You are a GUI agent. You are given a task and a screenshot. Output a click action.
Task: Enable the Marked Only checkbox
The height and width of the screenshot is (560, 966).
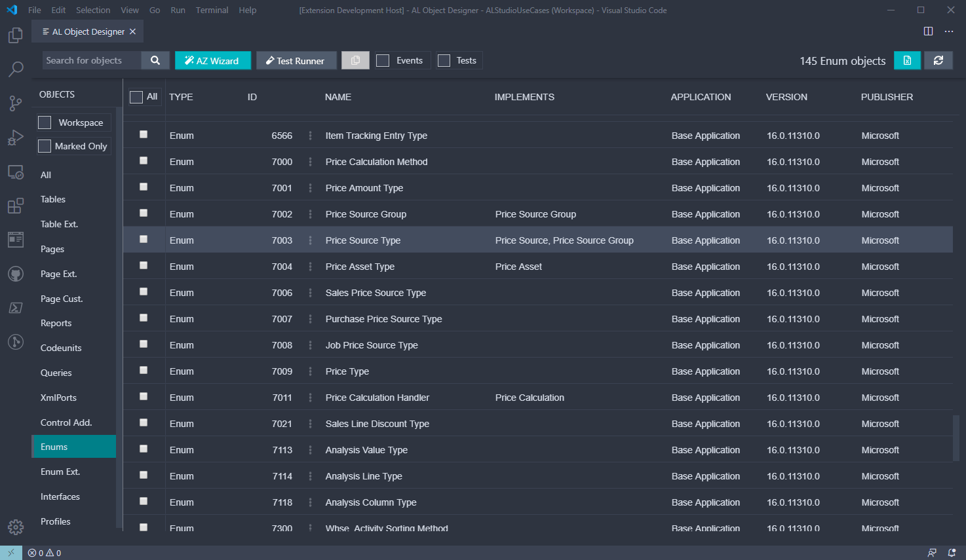[x=45, y=146]
